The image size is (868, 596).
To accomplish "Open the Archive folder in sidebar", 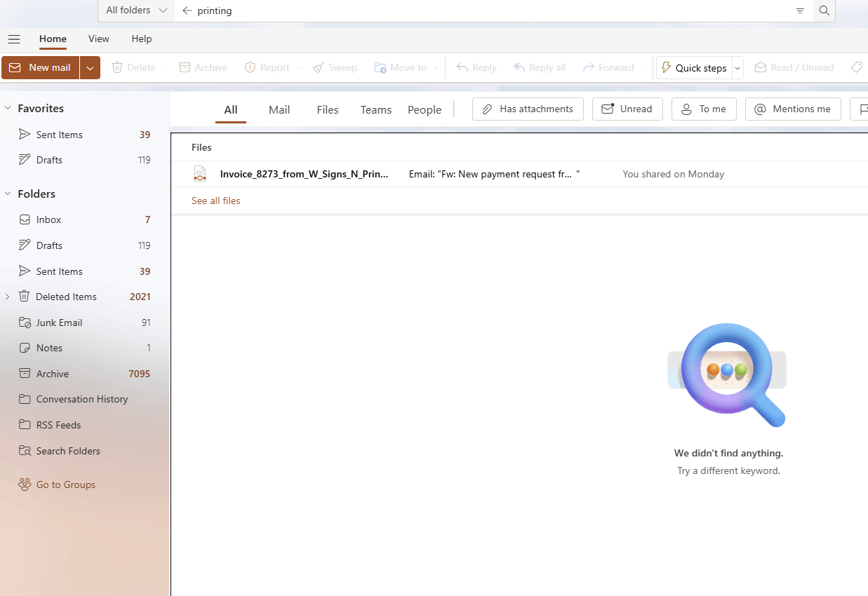I will click(x=84, y=374).
